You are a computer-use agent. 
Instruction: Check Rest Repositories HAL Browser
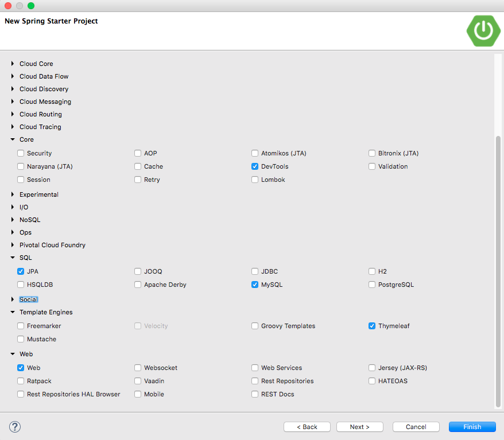[21, 394]
